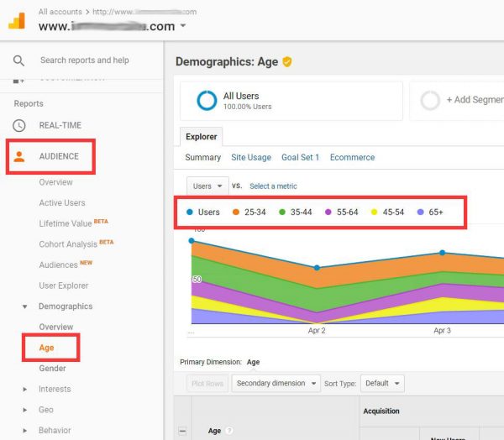Collapse the Demographics section
504x440 pixels.
click(x=26, y=306)
